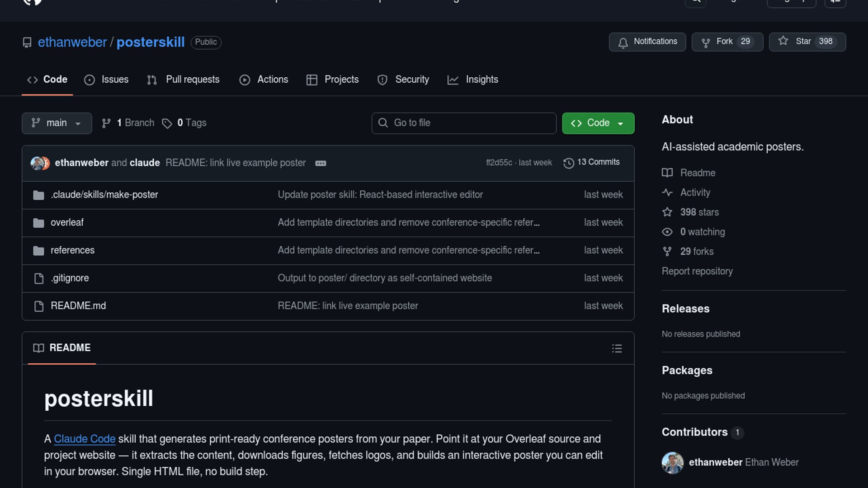
Task: Open the main branch dropdown
Action: 57,123
